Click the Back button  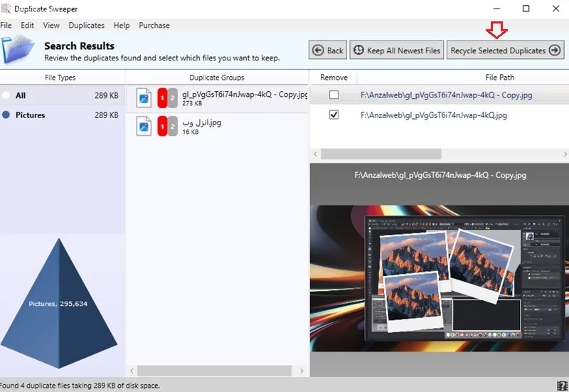point(328,50)
